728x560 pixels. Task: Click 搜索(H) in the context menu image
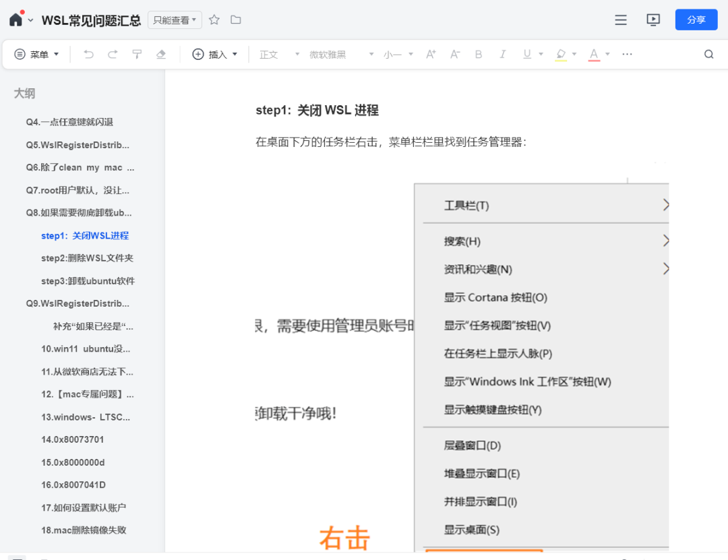coord(462,241)
